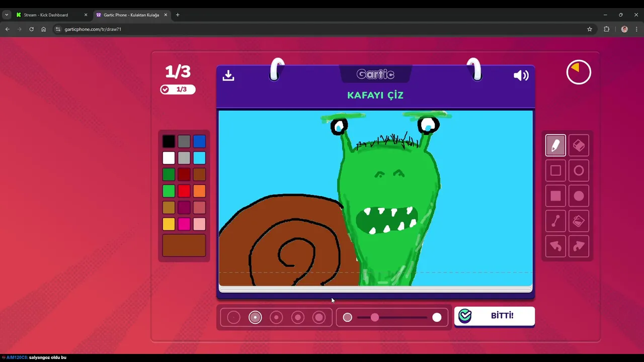This screenshot has height=362, width=644.
Task: Go back in browser history
Action: 7,29
